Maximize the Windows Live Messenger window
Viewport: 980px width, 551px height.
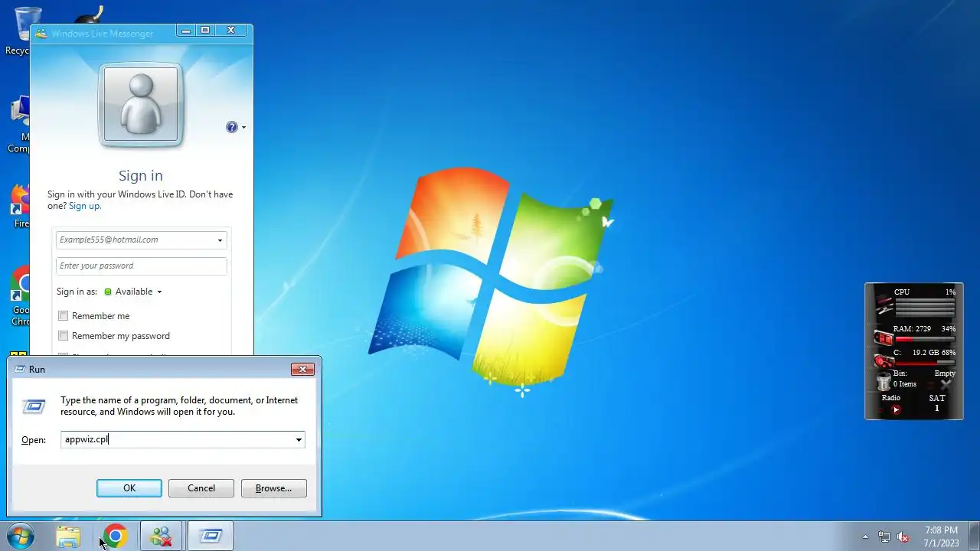click(x=205, y=31)
